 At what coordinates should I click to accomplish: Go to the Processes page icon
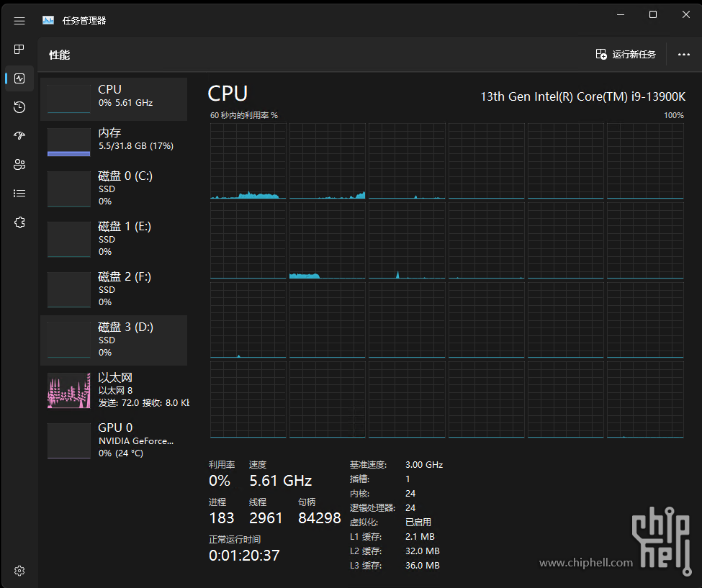coord(19,49)
